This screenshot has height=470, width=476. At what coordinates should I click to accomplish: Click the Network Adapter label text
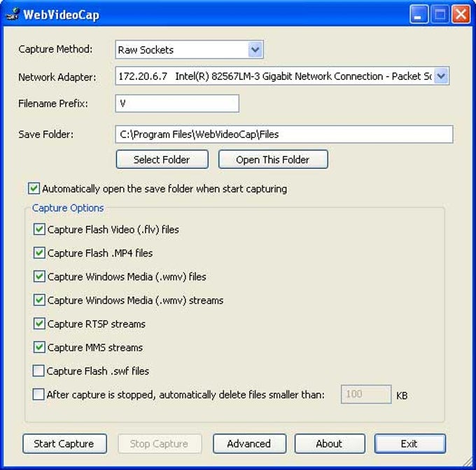tap(57, 77)
